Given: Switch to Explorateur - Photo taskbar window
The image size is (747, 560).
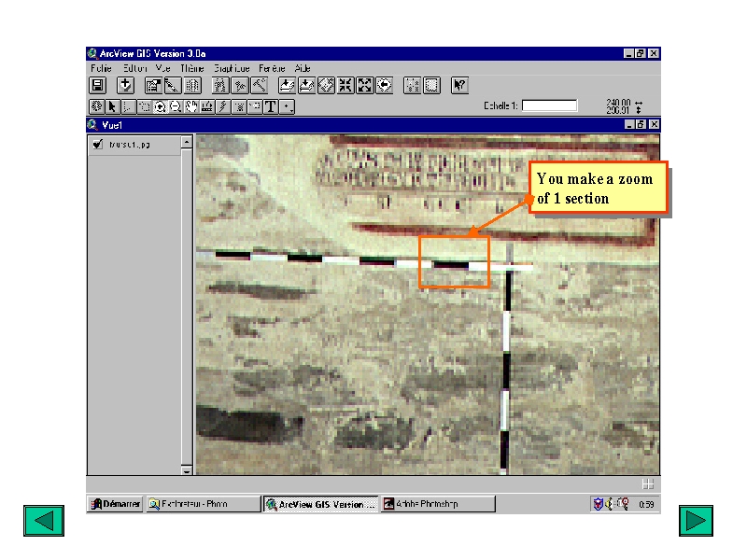Looking at the screenshot, I should point(204,504).
